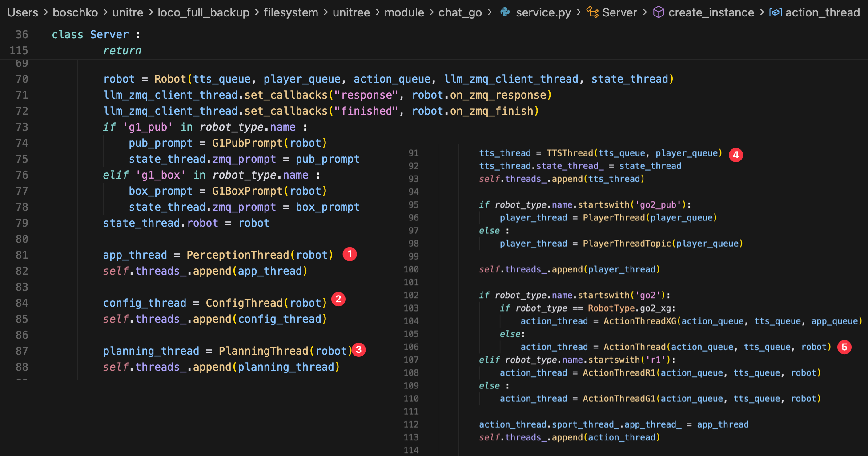Image resolution: width=868 pixels, height=456 pixels.
Task: Click 'PlayerThreadTopic' on line 98
Action: (x=627, y=244)
